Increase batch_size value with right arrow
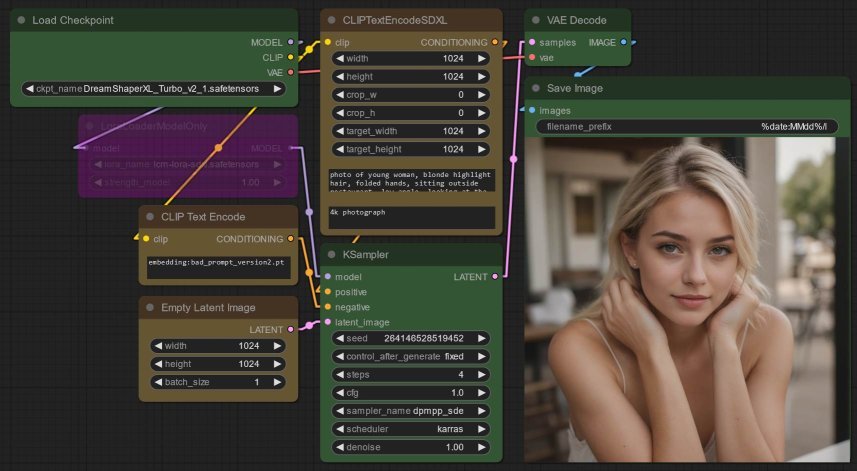This screenshot has width=857, height=471. click(x=278, y=382)
